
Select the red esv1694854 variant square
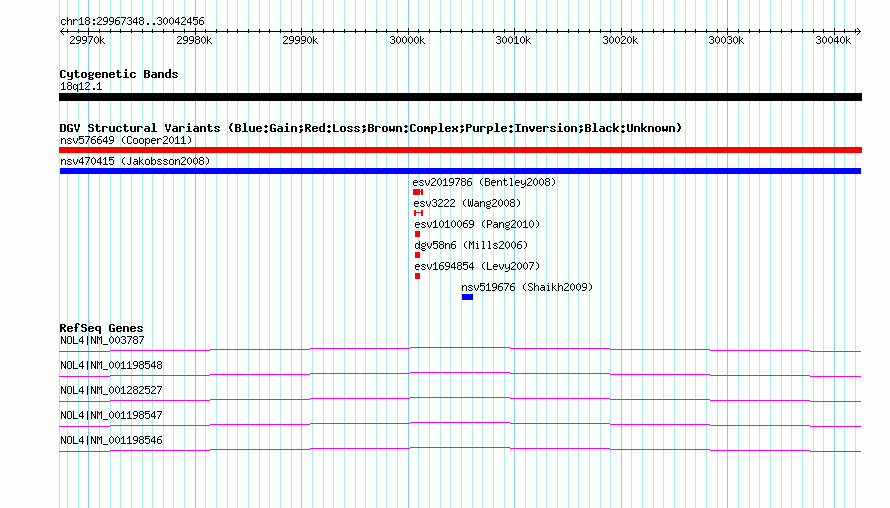[418, 276]
